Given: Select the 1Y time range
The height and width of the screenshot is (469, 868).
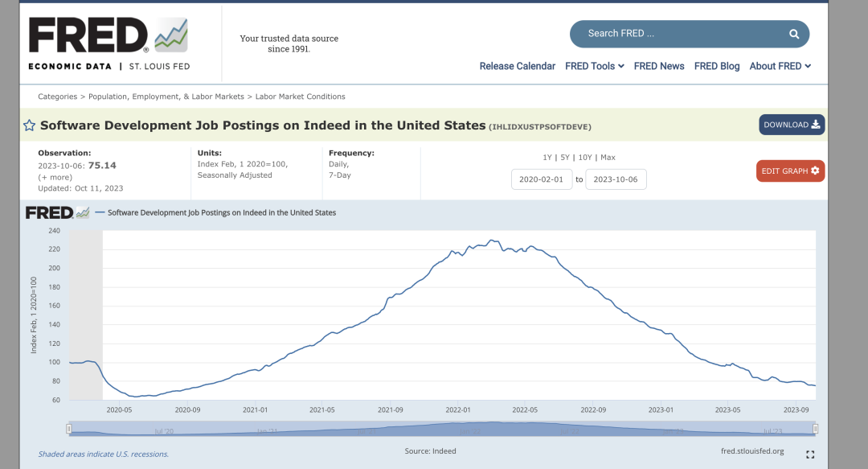Looking at the screenshot, I should pos(547,158).
